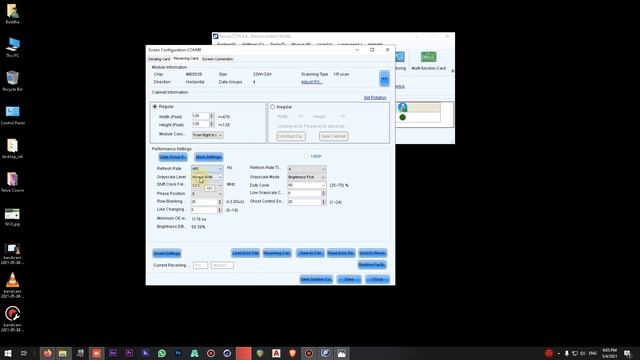Select the Nova Course desktop archive

[12, 182]
